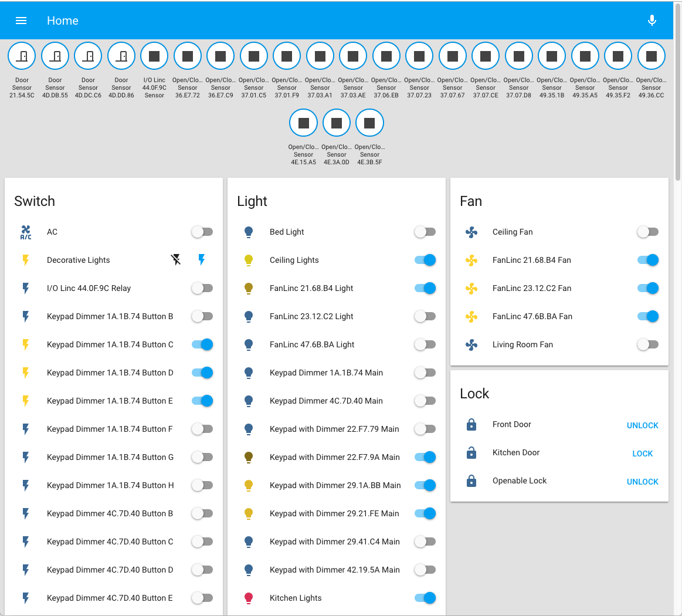Unlock the Front Door

point(642,425)
